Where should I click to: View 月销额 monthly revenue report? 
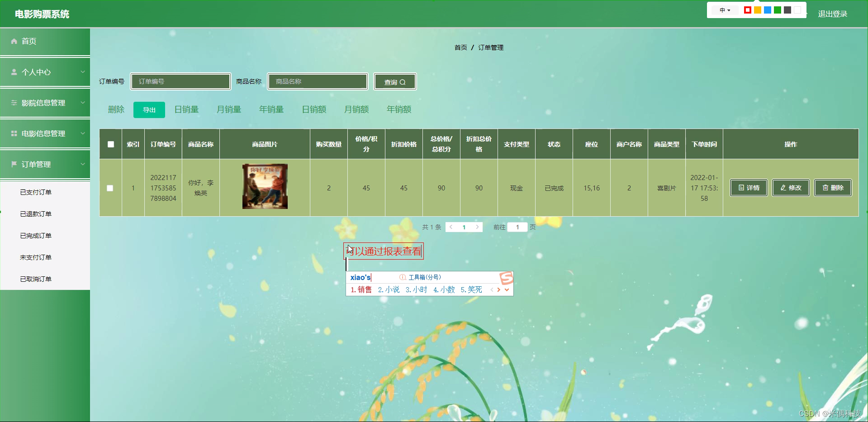pyautogui.click(x=356, y=109)
